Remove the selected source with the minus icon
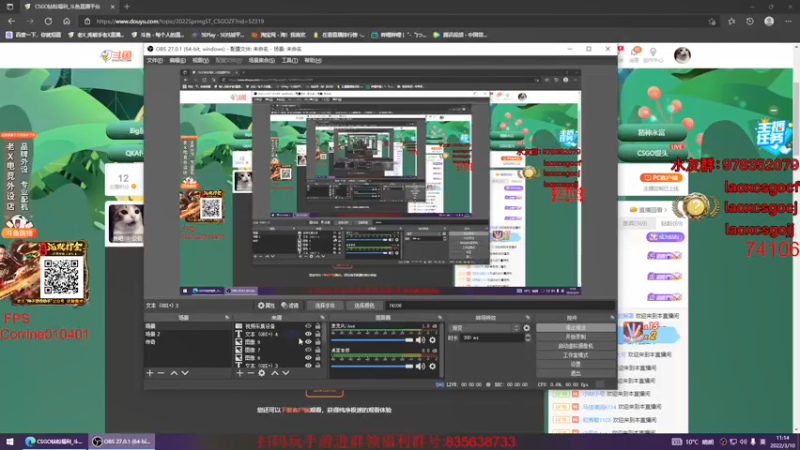 coord(251,373)
